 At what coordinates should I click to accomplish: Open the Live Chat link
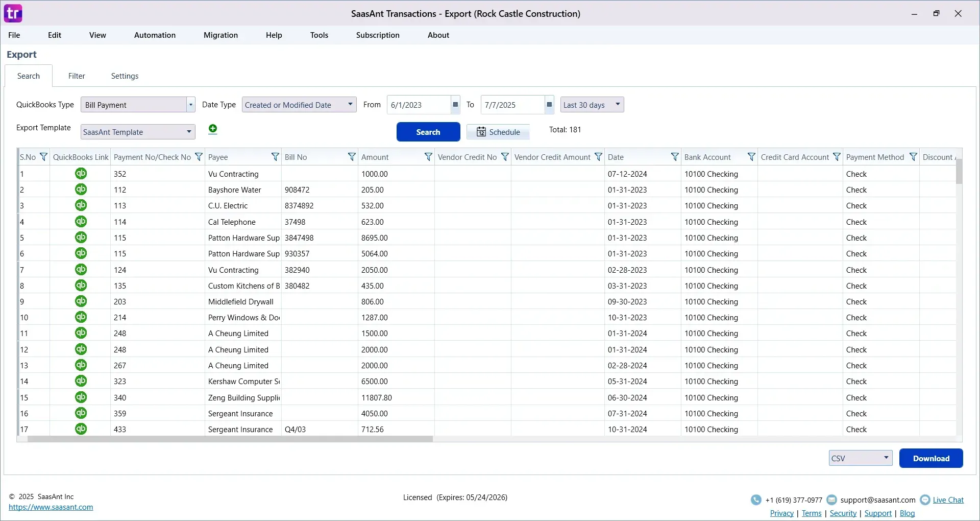948,500
